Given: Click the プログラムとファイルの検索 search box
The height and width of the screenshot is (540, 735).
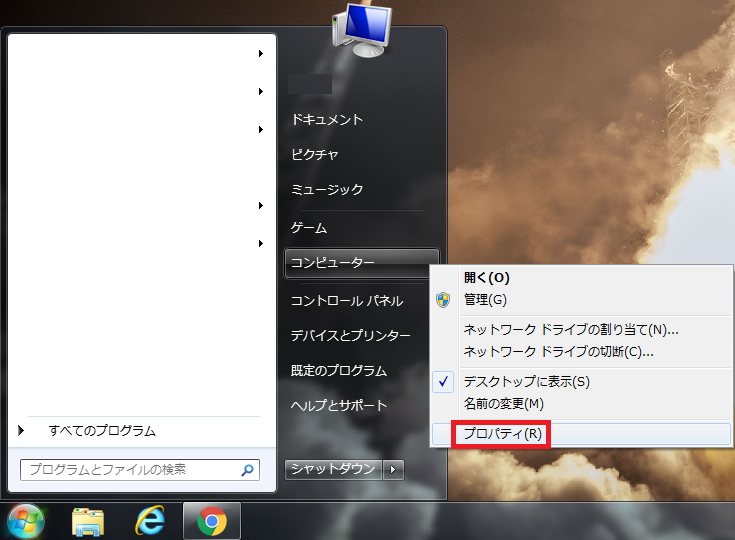Looking at the screenshot, I should [140, 470].
